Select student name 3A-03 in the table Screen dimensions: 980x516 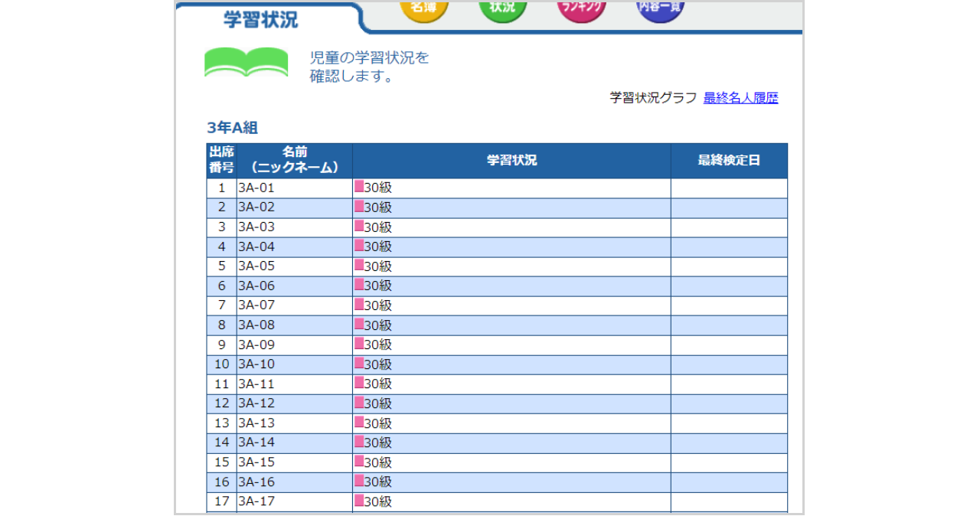coord(256,227)
